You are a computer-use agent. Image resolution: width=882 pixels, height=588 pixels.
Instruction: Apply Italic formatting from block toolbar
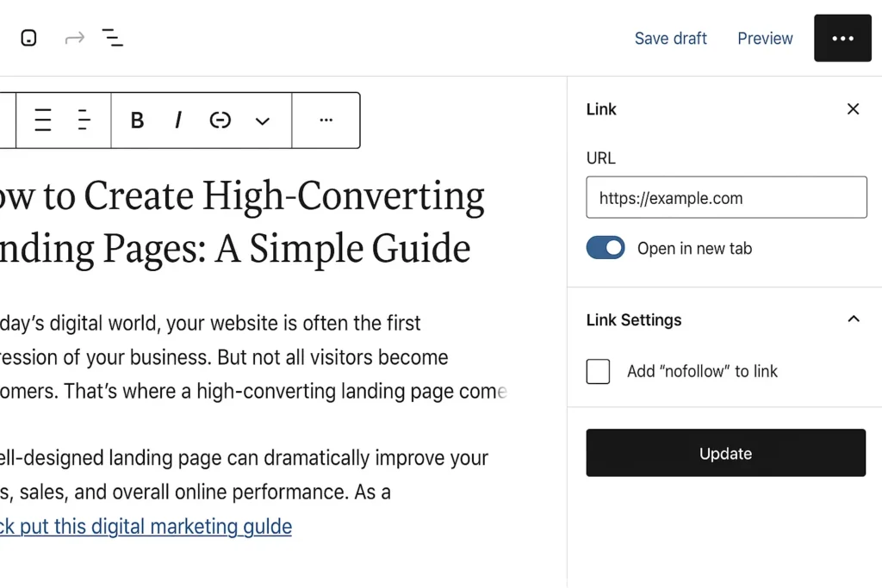(178, 121)
